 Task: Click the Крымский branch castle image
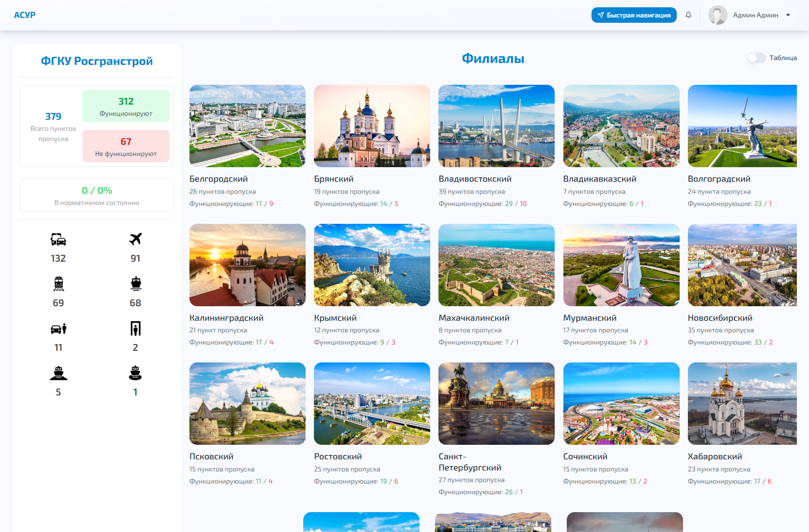pyautogui.click(x=372, y=265)
